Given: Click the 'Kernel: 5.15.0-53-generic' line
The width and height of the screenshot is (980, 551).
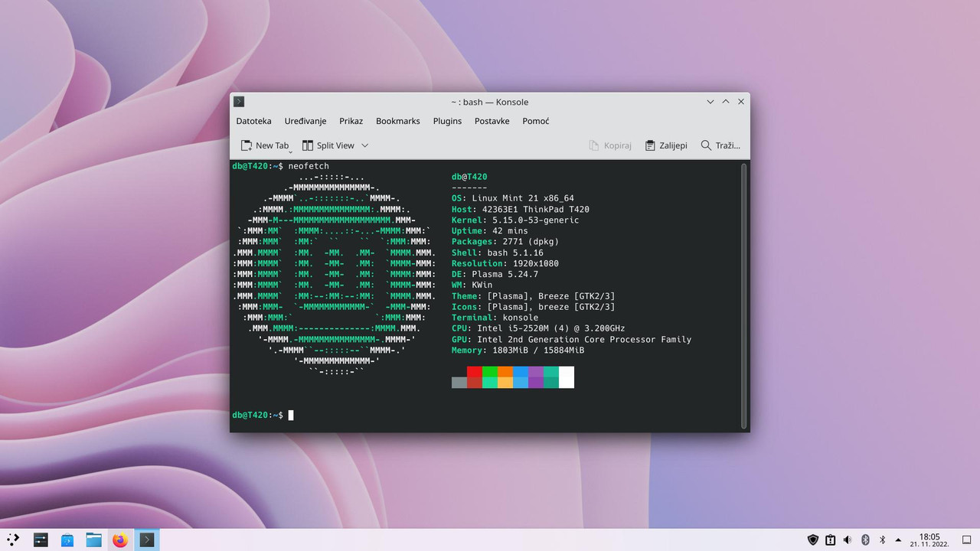Looking at the screenshot, I should pos(515,220).
